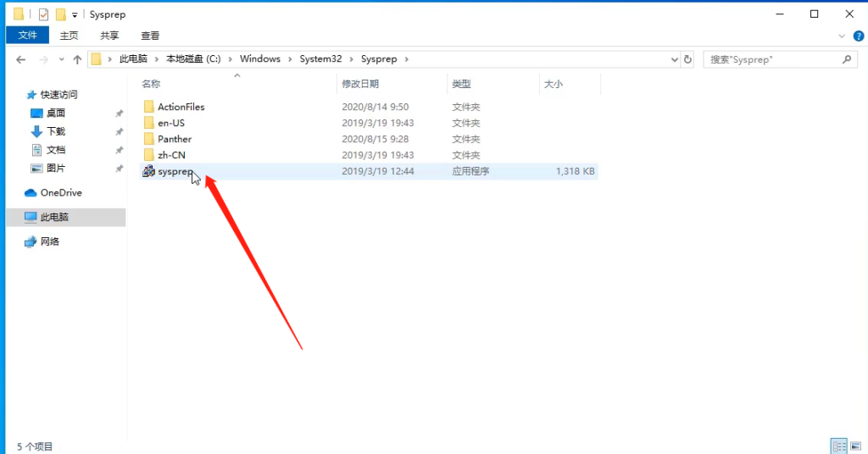Select 网络 in the navigation pane
Screen dimensions: 868x454
pos(50,241)
